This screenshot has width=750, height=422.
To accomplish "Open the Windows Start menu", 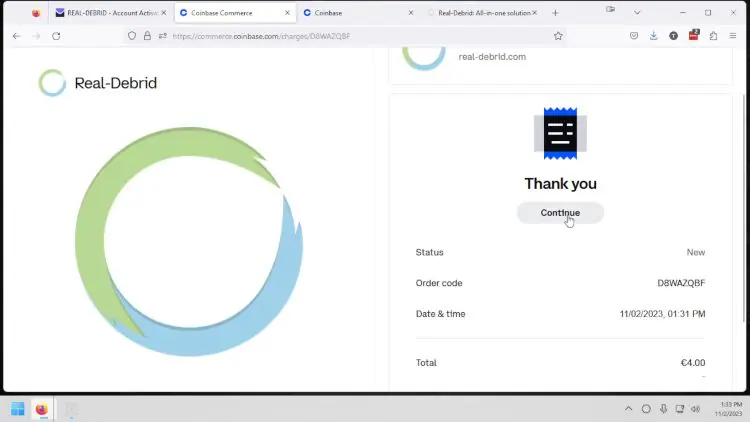I will [18, 409].
